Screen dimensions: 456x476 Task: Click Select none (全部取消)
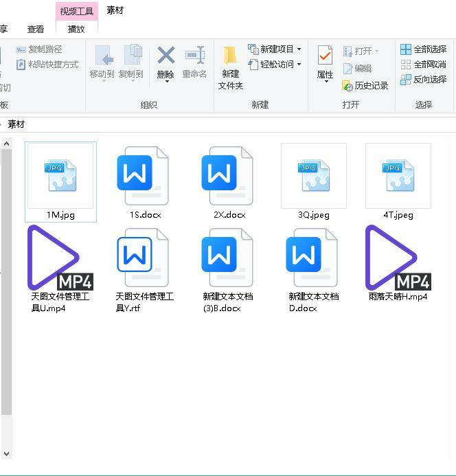423,65
